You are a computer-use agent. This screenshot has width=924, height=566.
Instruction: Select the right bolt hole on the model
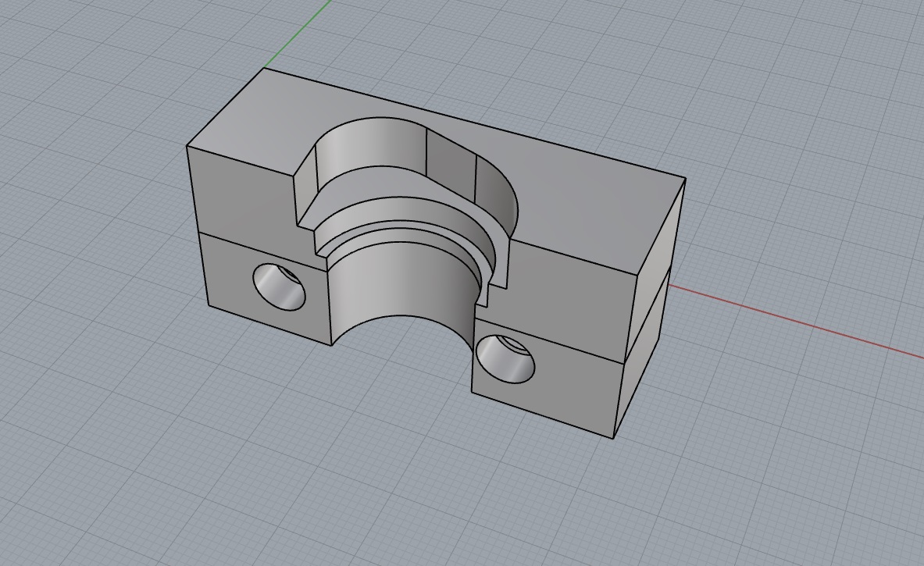[x=505, y=358]
